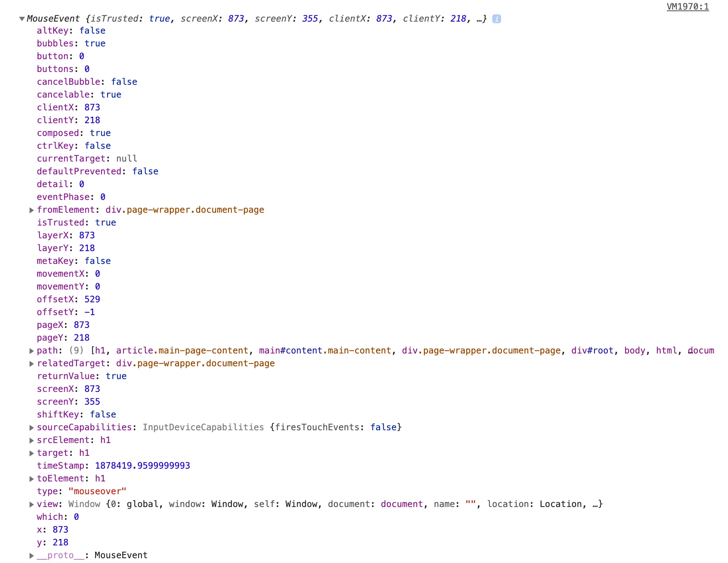
Task: Select the timeStamp value 1878419.9599999993
Action: 142,466
